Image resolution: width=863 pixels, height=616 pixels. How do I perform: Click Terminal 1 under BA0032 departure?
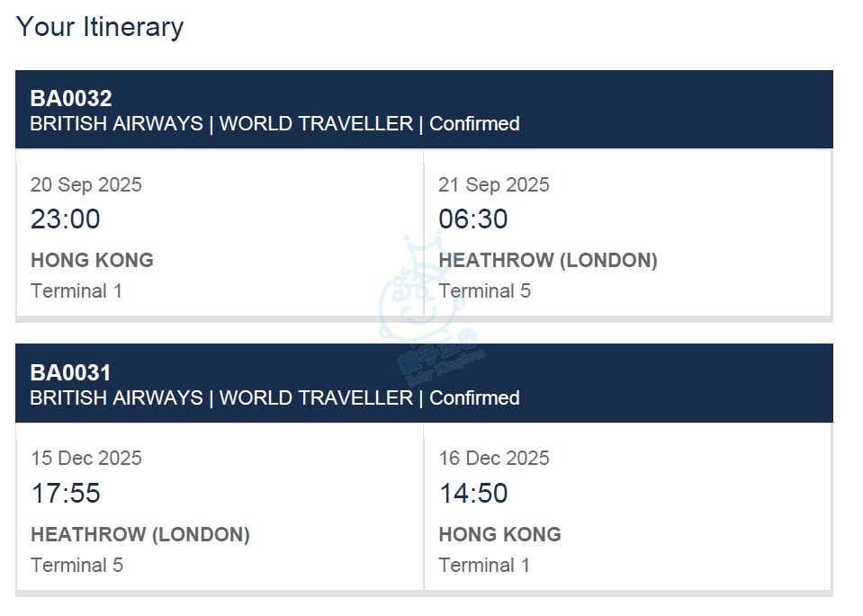coord(76,291)
